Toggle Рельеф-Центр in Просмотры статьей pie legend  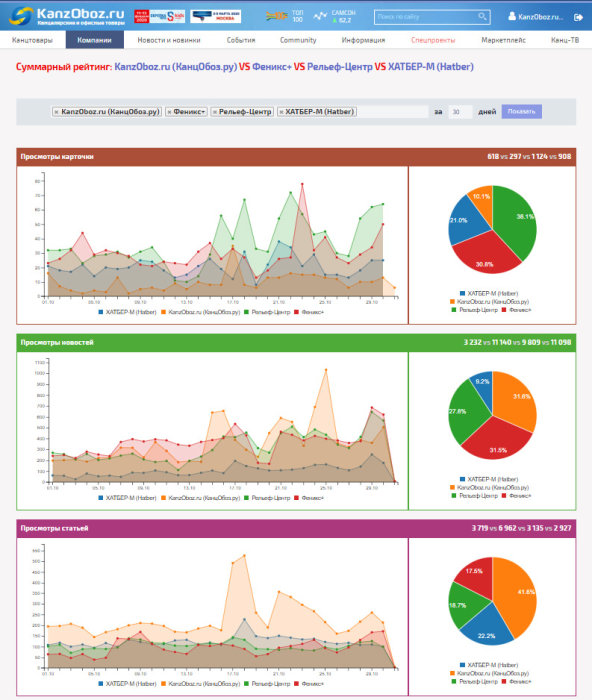475,681
